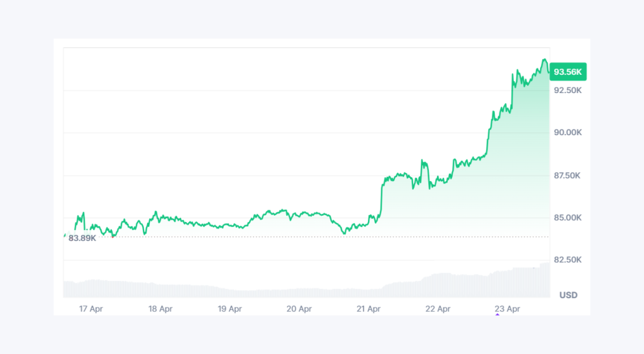The height and width of the screenshot is (354, 644).
Task: Select the 85.00K price axis label
Action: (x=568, y=218)
